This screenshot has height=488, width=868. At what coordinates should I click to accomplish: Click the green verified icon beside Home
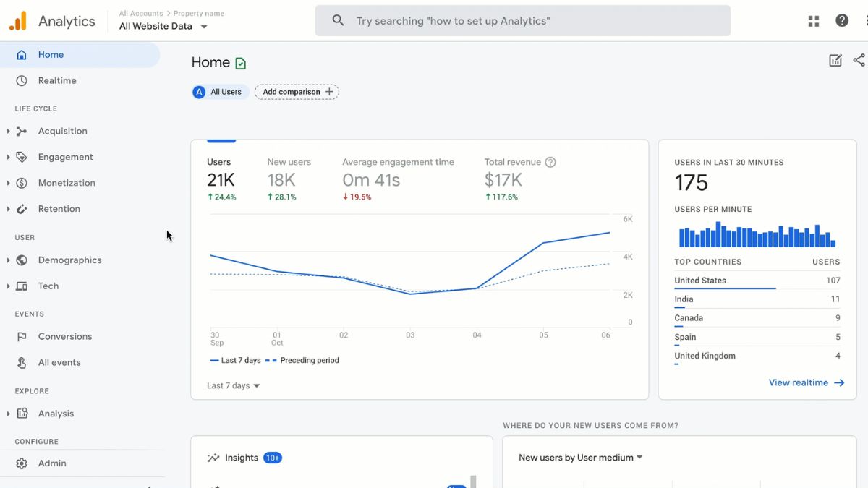tap(241, 64)
